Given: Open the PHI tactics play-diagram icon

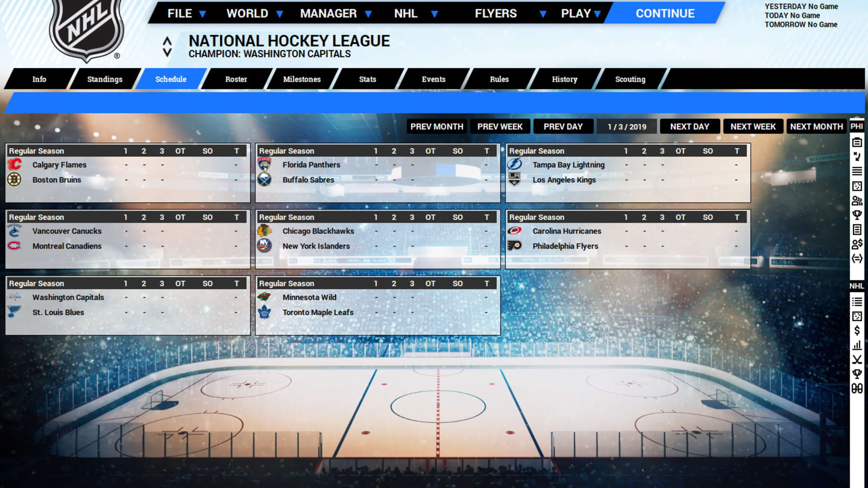Looking at the screenshot, I should point(857,157).
